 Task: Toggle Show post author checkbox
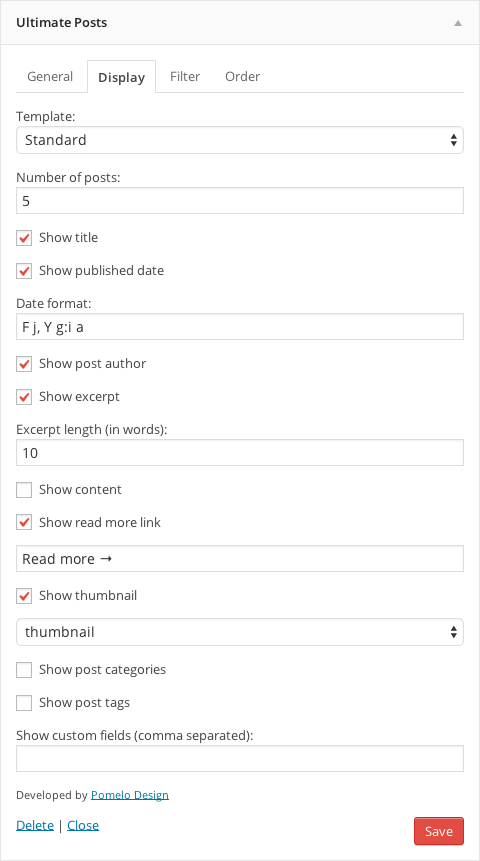(24, 364)
